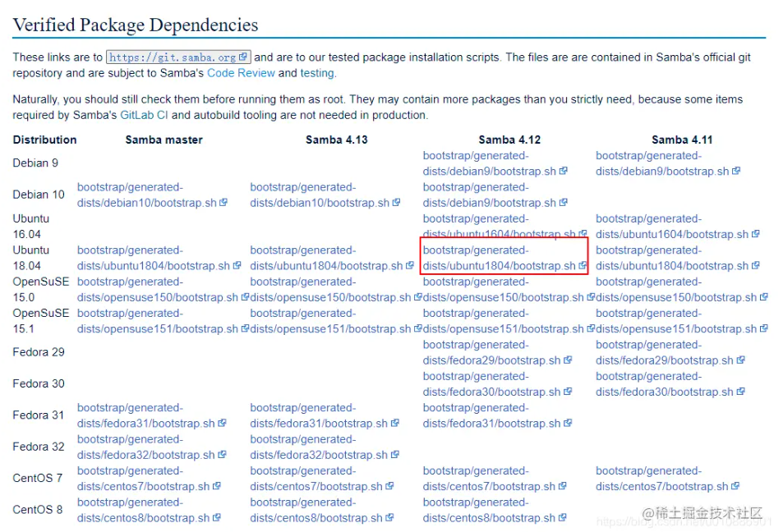The width and height of the screenshot is (783, 532).
Task: Open fedora29 bootstrap.sh under Samba 4.12
Action: click(497, 352)
